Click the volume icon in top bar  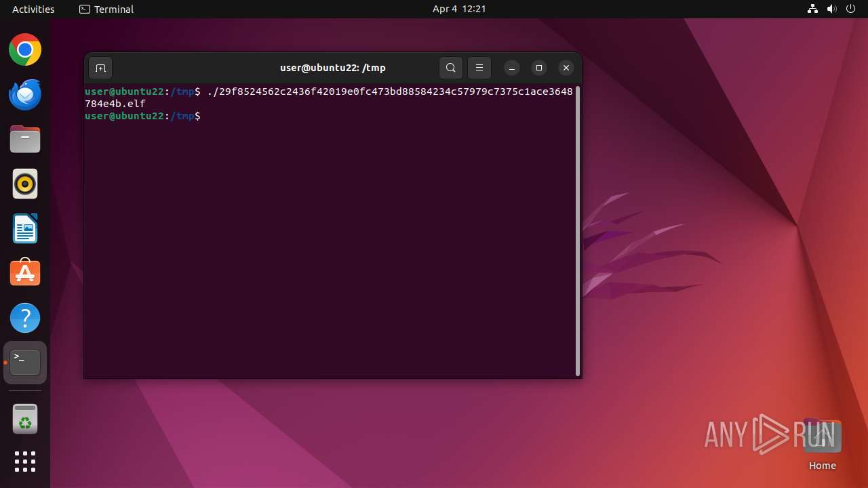(x=832, y=9)
